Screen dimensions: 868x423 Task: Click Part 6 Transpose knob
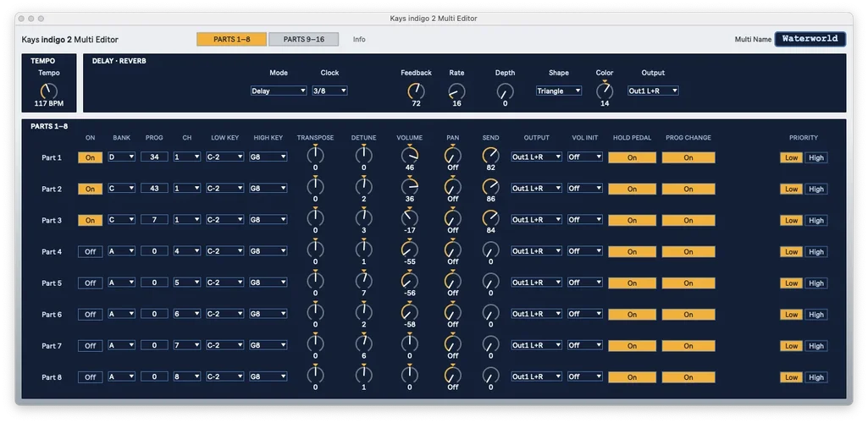pyautogui.click(x=315, y=312)
